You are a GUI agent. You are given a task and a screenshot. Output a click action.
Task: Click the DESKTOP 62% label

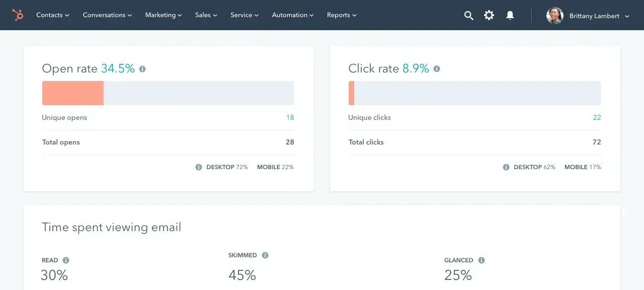534,167
